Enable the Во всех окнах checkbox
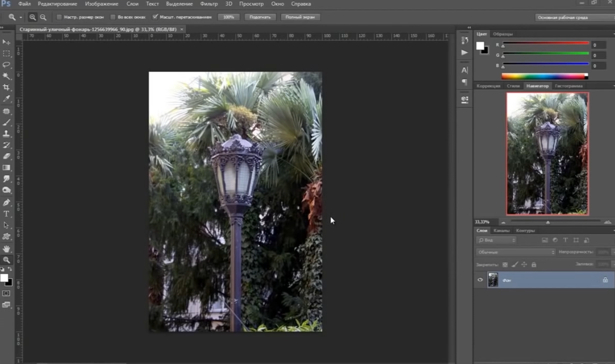The height and width of the screenshot is (364, 615). click(x=113, y=17)
